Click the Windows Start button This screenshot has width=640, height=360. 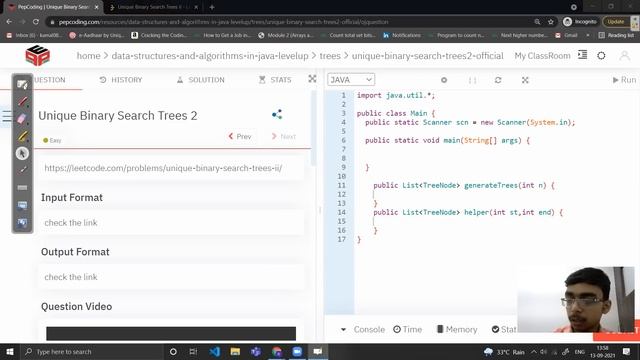10,351
